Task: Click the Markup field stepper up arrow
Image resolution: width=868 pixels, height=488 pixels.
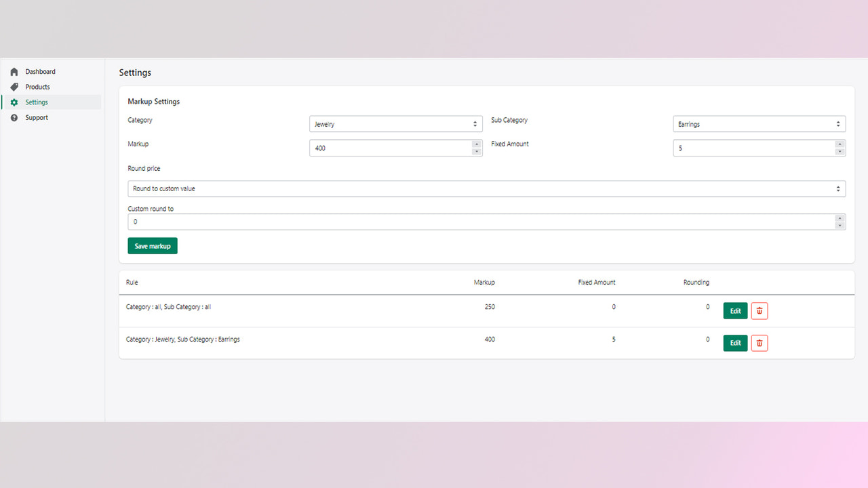Action: (475, 144)
